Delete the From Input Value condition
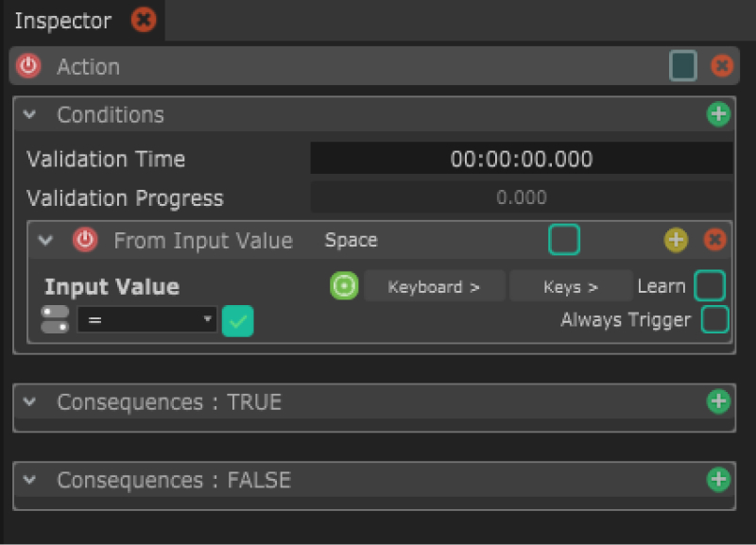The height and width of the screenshot is (545, 756). (715, 240)
